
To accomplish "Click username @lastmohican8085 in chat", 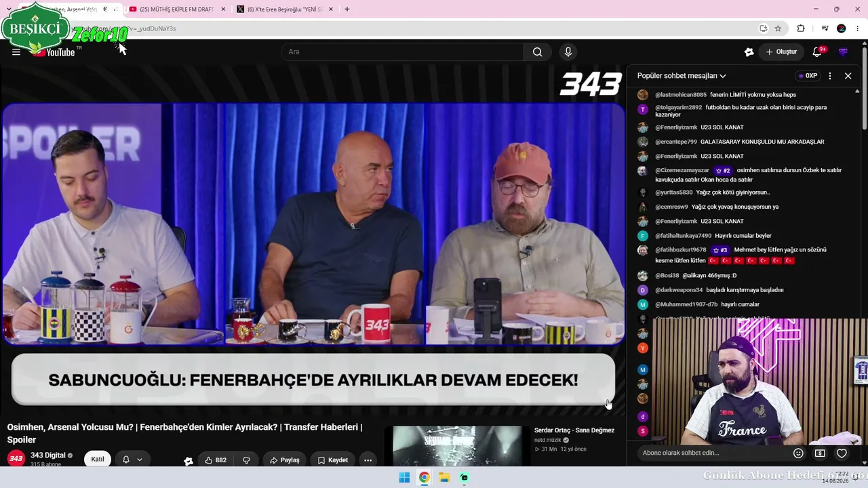I will tap(681, 95).
